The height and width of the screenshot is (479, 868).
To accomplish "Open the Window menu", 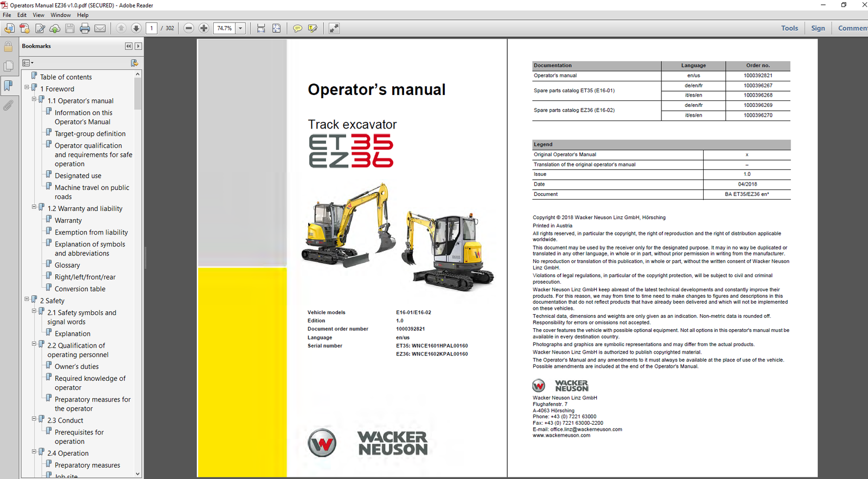I will (x=60, y=15).
